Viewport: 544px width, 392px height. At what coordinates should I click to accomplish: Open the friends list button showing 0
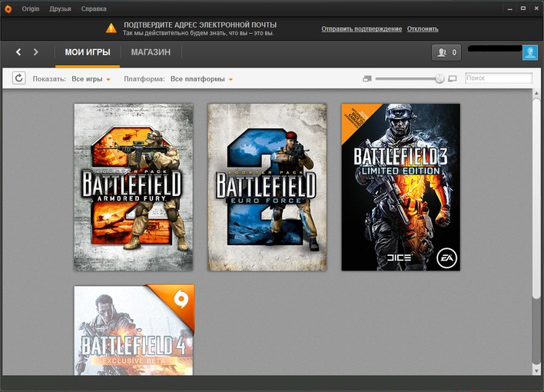pyautogui.click(x=446, y=53)
